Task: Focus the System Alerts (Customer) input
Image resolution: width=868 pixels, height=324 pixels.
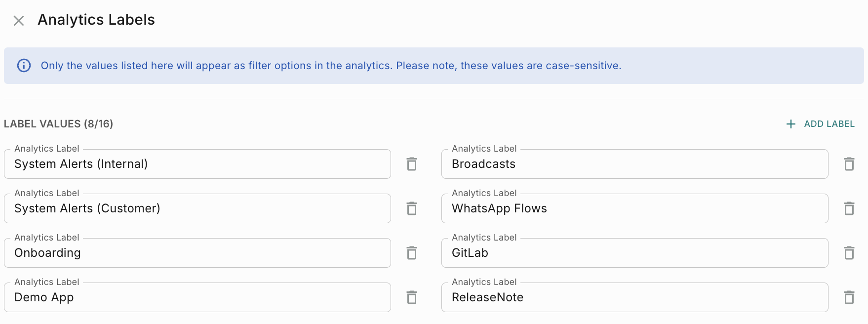Action: pyautogui.click(x=197, y=208)
